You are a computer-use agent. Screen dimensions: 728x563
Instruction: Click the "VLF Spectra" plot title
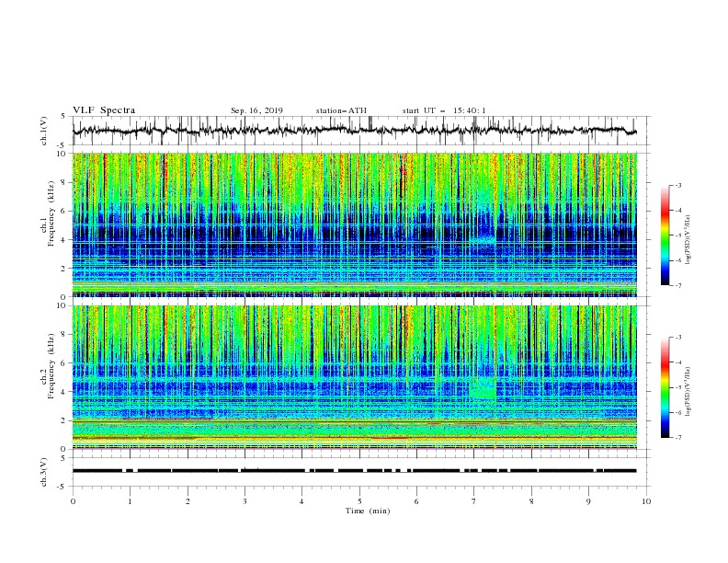pos(104,110)
